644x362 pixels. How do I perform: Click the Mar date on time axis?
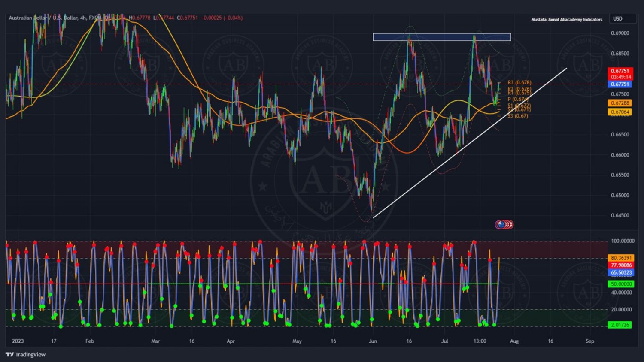[x=155, y=341]
